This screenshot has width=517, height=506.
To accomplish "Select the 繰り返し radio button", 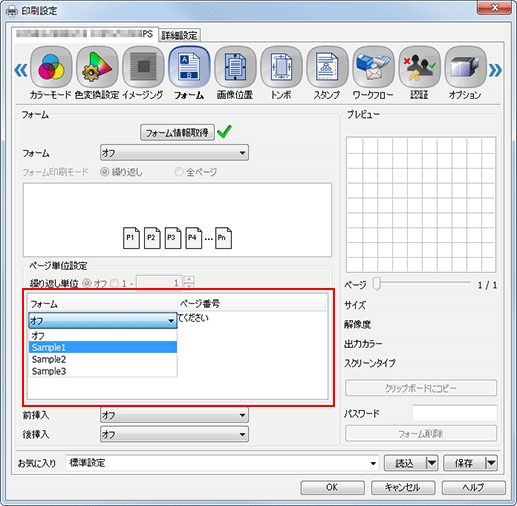I will click(x=105, y=172).
